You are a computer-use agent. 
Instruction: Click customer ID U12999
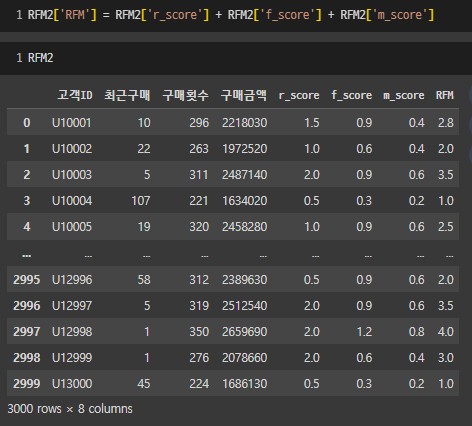pos(72,358)
